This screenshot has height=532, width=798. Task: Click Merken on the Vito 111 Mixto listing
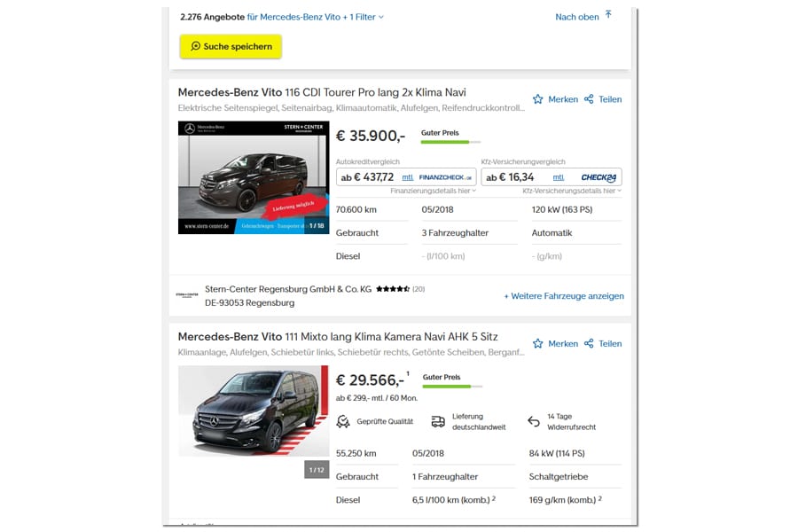click(563, 344)
